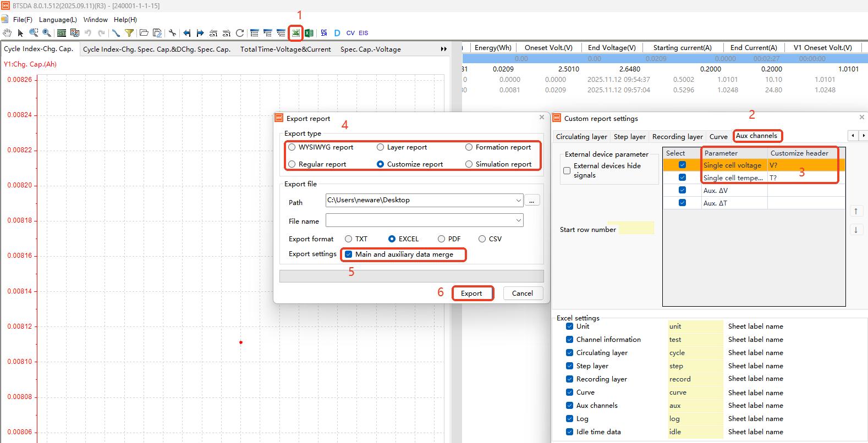Open the CV analysis tool

(350, 33)
